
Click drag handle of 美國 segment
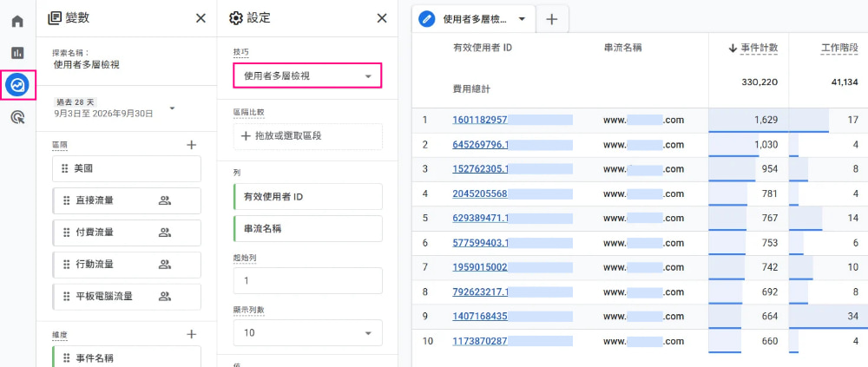pyautogui.click(x=66, y=169)
